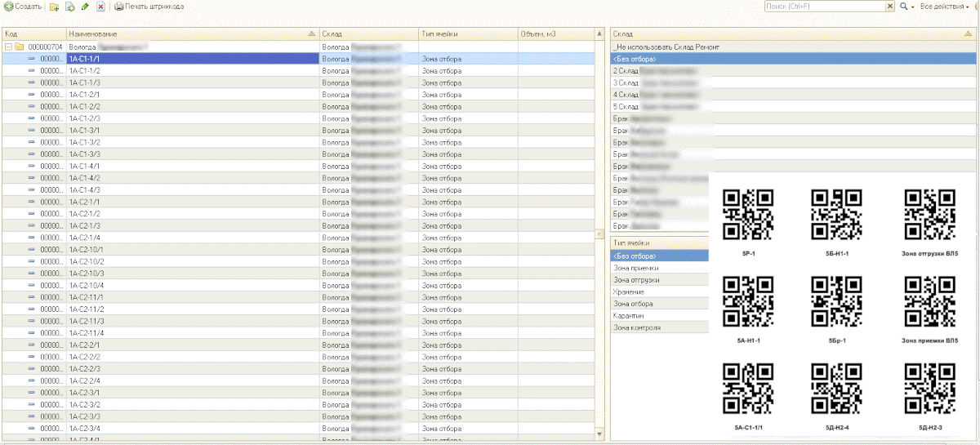
Task: Filter by Зона контроля cell type
Action: tap(660, 327)
